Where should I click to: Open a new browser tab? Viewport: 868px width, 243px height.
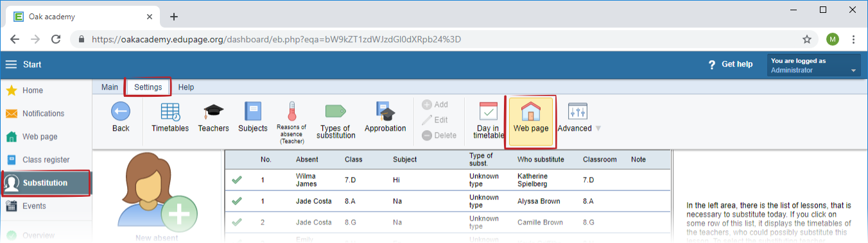(x=173, y=17)
